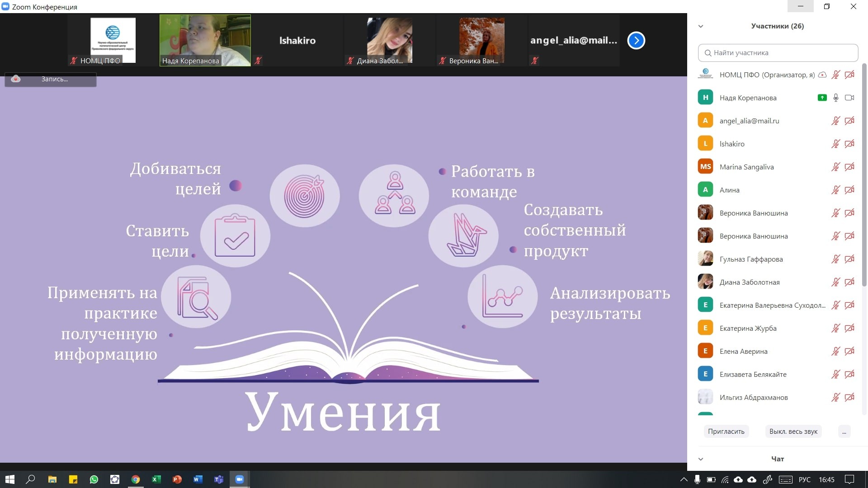Screen dimensions: 868x488
Task: Click the Пригласить button
Action: coord(726,432)
